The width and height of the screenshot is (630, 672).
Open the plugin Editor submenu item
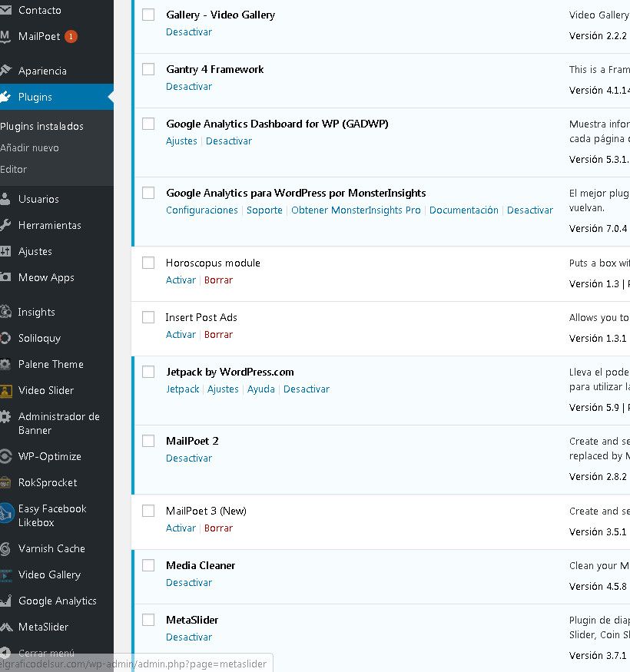pos(13,169)
